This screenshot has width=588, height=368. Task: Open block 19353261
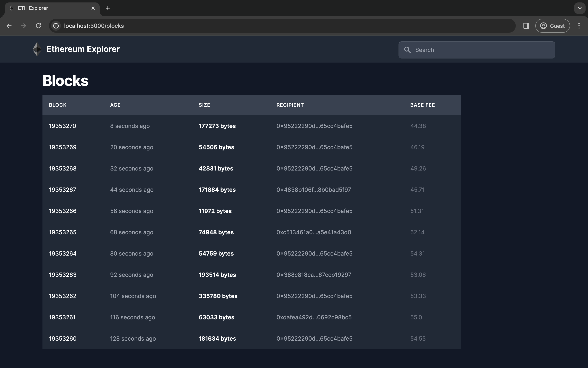tap(62, 317)
